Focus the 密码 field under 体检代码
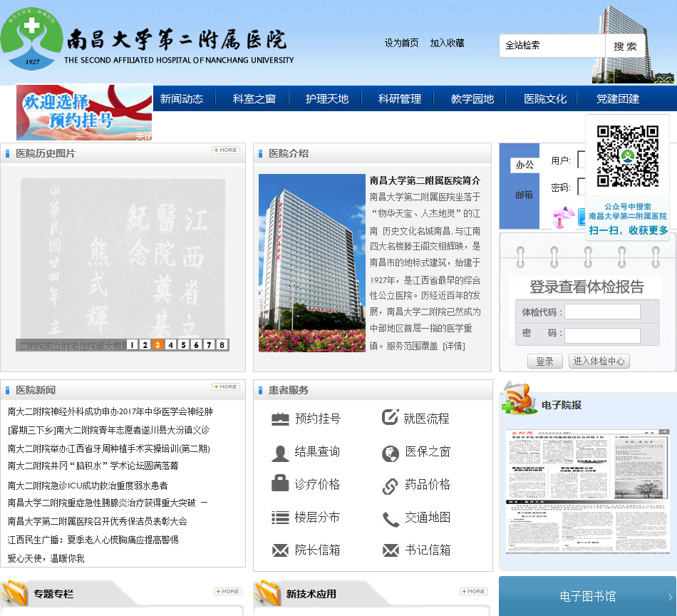 (602, 336)
